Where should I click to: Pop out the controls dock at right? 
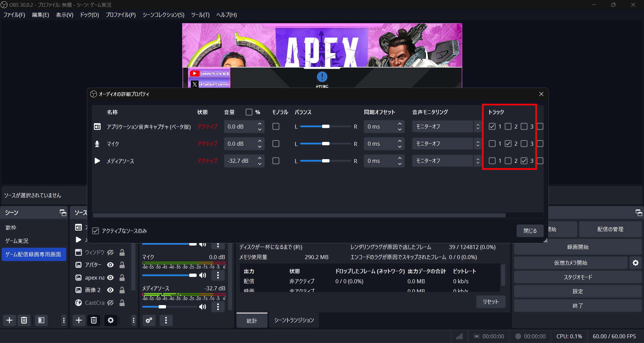[x=639, y=212]
